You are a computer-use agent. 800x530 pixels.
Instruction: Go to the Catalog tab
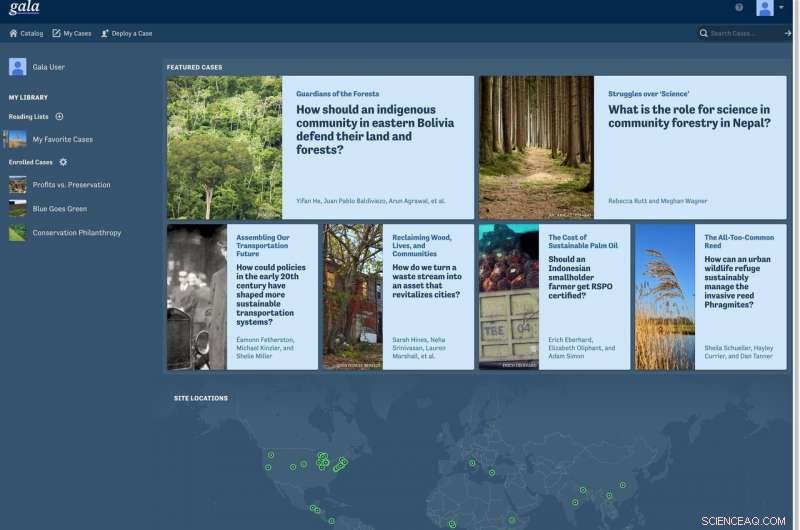(x=26, y=33)
